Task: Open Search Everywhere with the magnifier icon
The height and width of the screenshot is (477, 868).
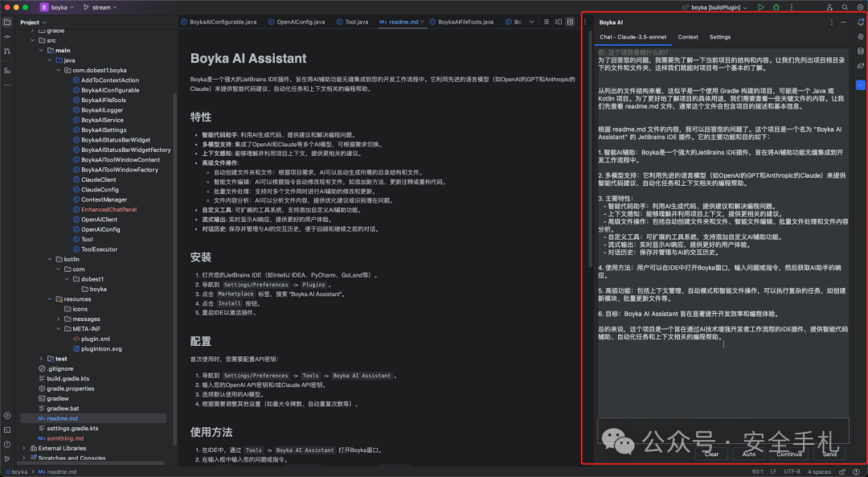Action: [845, 7]
